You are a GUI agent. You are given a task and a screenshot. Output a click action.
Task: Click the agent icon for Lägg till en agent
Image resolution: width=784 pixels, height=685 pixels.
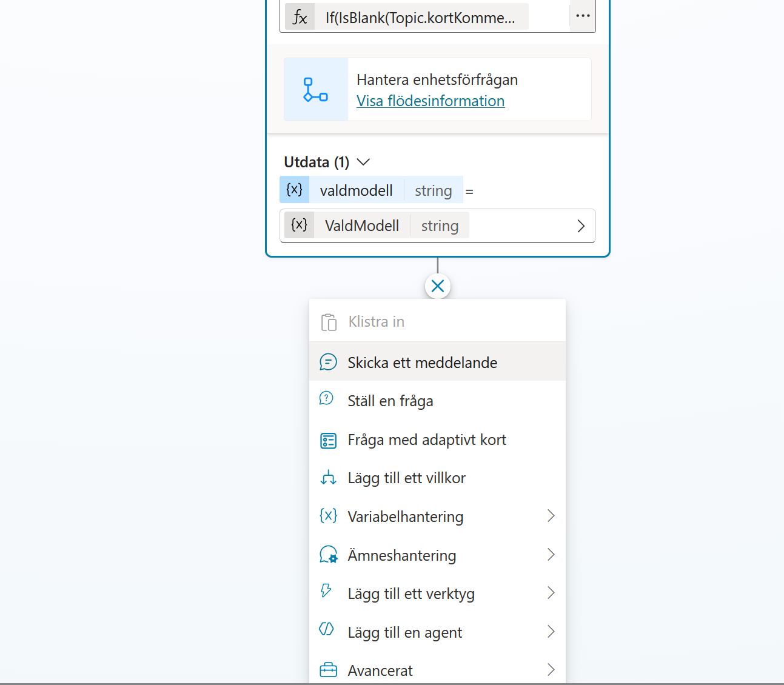coord(326,629)
